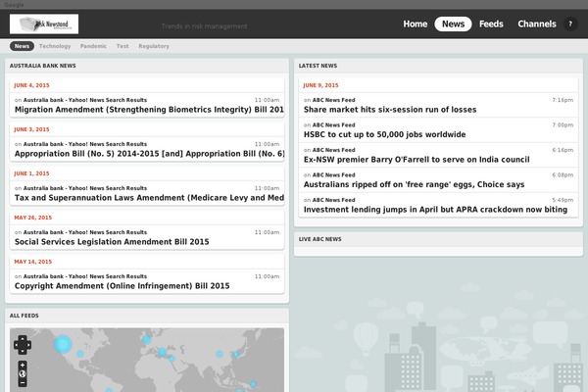The height and width of the screenshot is (392, 588).
Task: Click Yahoo source above Social Services Legislation headline
Action: coord(85,232)
